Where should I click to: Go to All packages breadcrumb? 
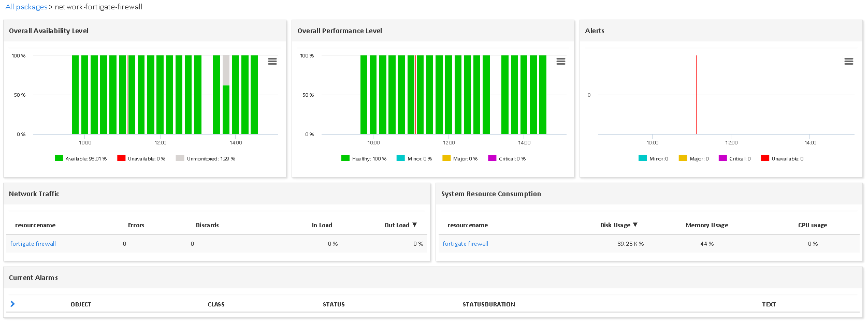click(26, 7)
